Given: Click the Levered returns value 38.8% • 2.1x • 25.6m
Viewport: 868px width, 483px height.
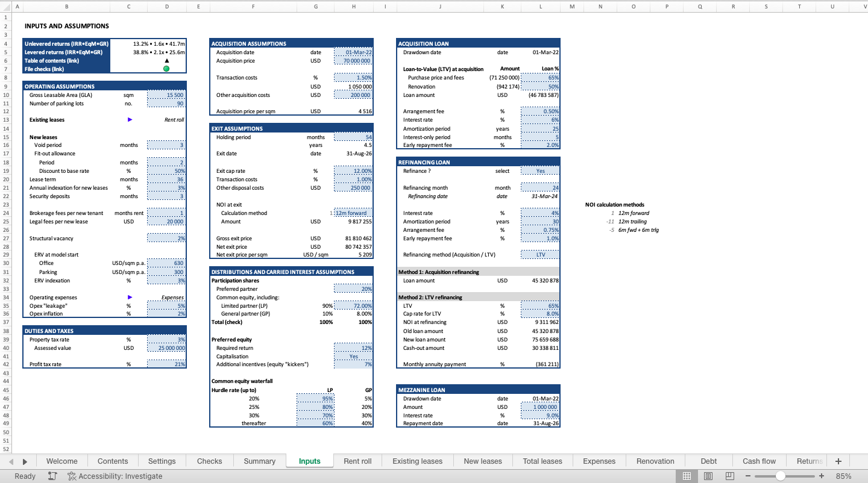Looking at the screenshot, I should click(x=159, y=52).
